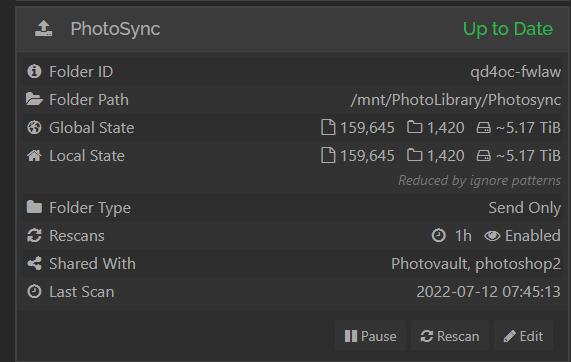This screenshot has width=571, height=362.
Task: Click the Folder Type folder icon
Action: click(34, 207)
